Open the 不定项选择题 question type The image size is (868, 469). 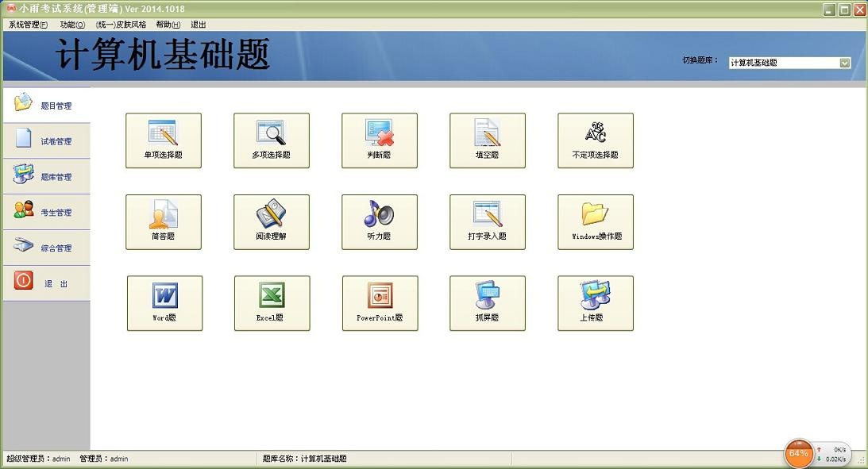[x=595, y=140]
